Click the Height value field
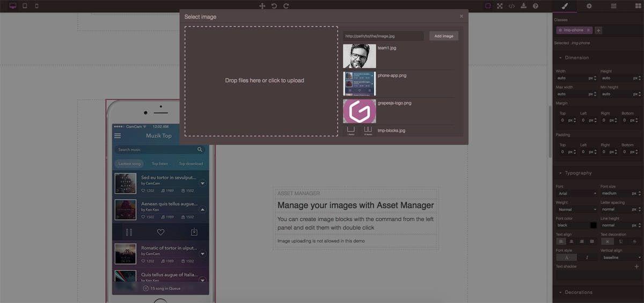Screen dimensions: 644x303 pyautogui.click(x=616, y=78)
